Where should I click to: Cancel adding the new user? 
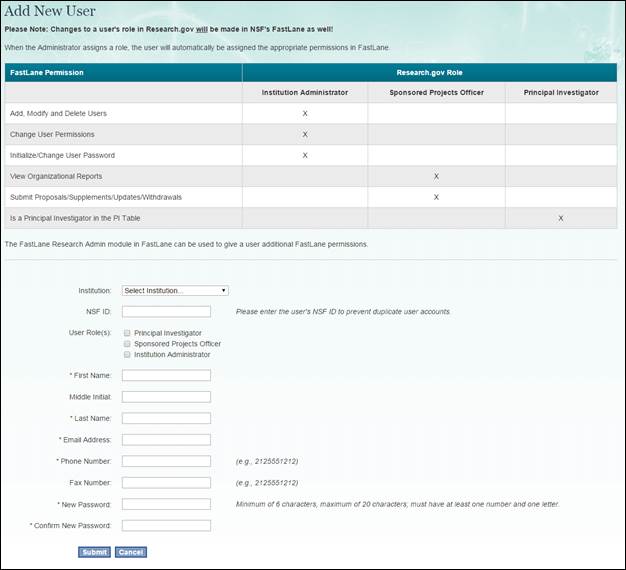(131, 552)
